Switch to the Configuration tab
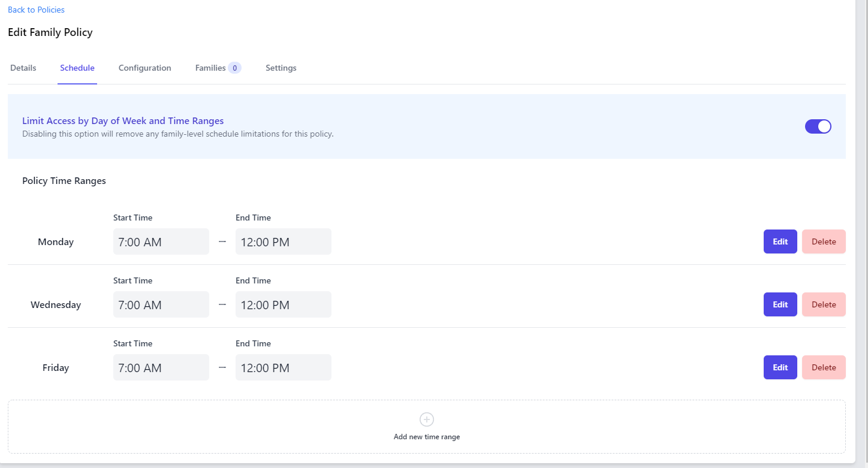868x468 pixels. (145, 68)
